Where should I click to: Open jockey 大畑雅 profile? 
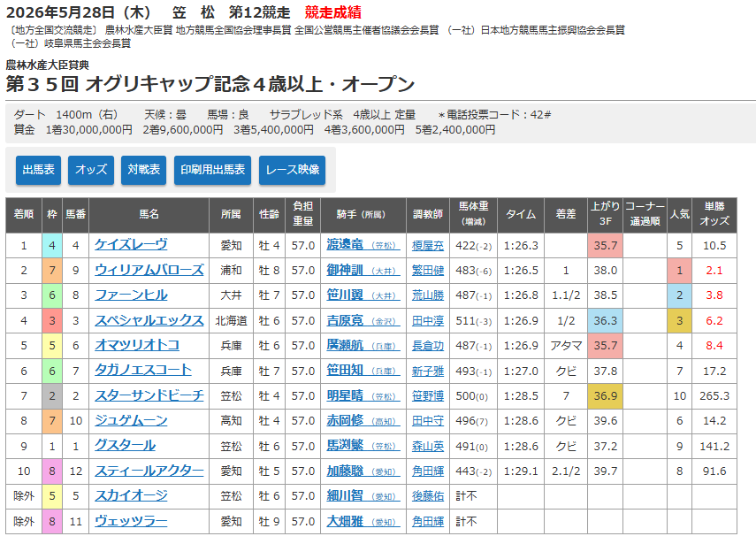(x=363, y=521)
